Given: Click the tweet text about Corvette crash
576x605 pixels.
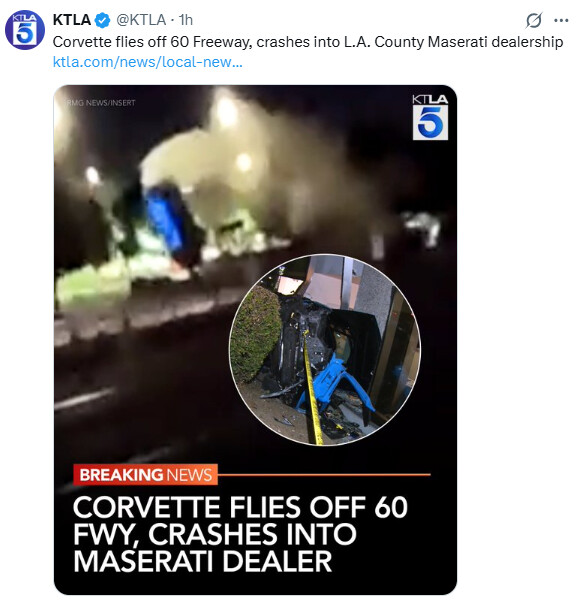Looking at the screenshot, I should click(308, 42).
